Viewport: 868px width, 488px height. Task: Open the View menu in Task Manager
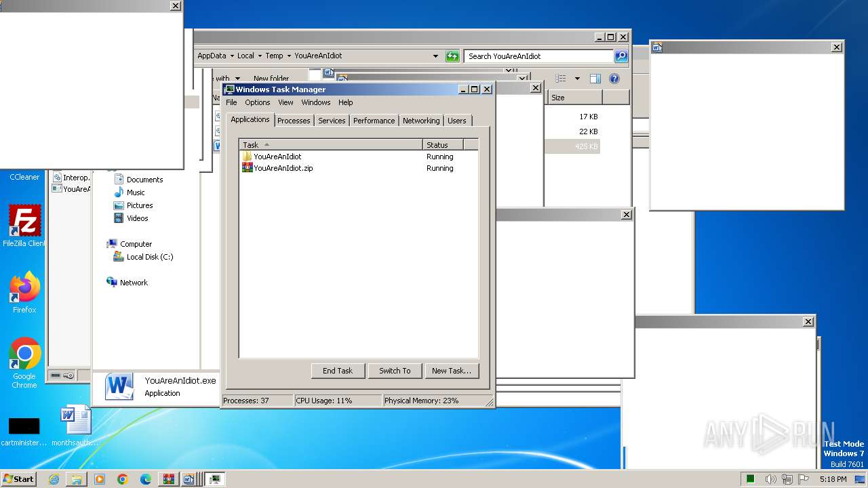(x=285, y=102)
